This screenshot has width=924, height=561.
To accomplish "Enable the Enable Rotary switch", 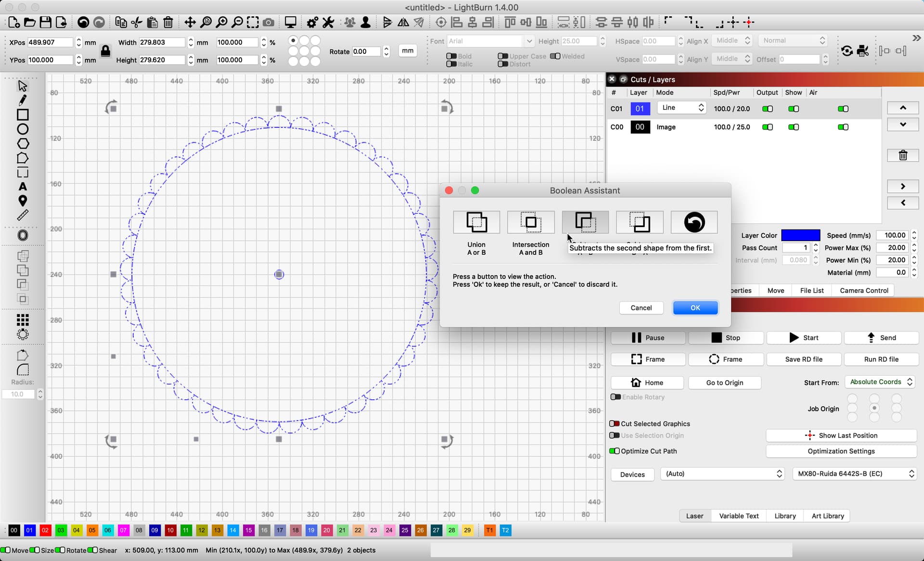I will coord(615,397).
